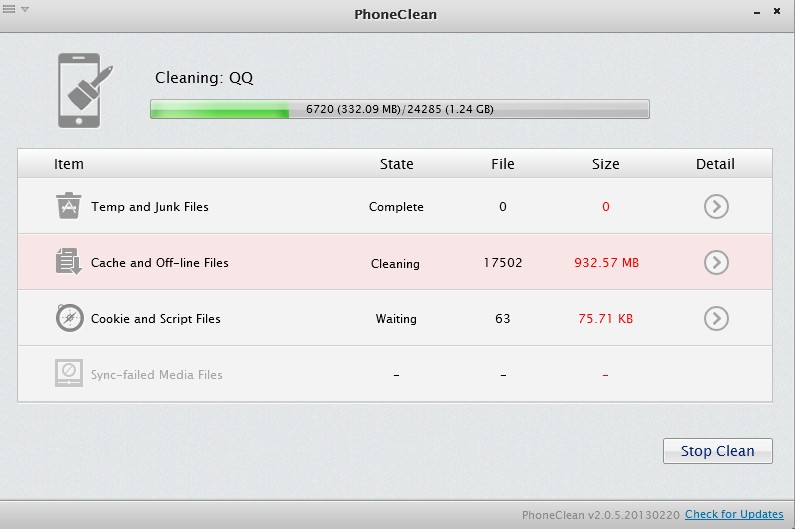Image resolution: width=795 pixels, height=529 pixels.
Task: Click the Detail column header
Action: pyautogui.click(x=715, y=164)
